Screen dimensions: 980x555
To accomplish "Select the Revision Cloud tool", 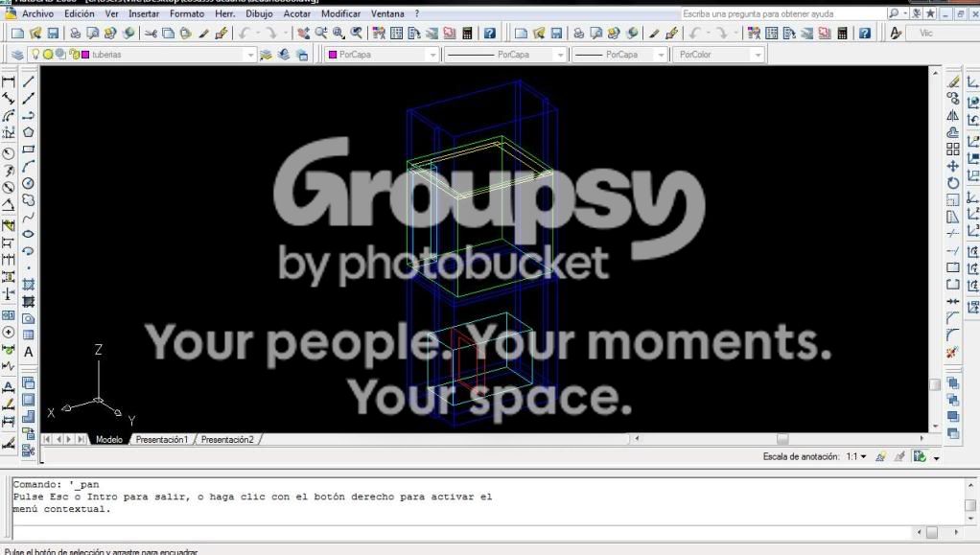I will pos(28,200).
